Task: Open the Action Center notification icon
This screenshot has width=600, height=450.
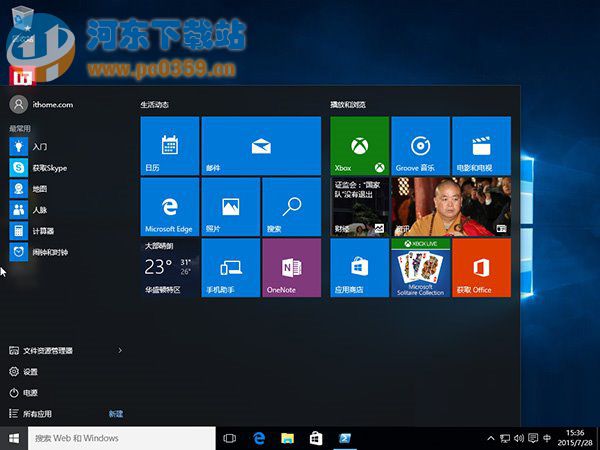Action: (x=533, y=438)
